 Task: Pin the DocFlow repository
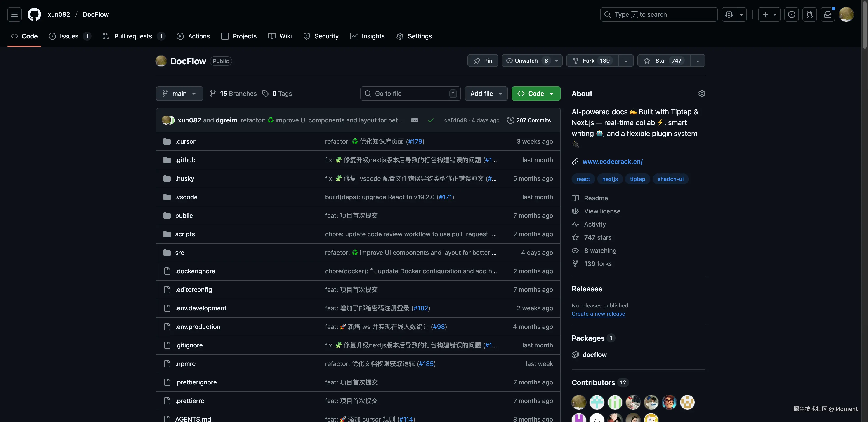click(483, 61)
